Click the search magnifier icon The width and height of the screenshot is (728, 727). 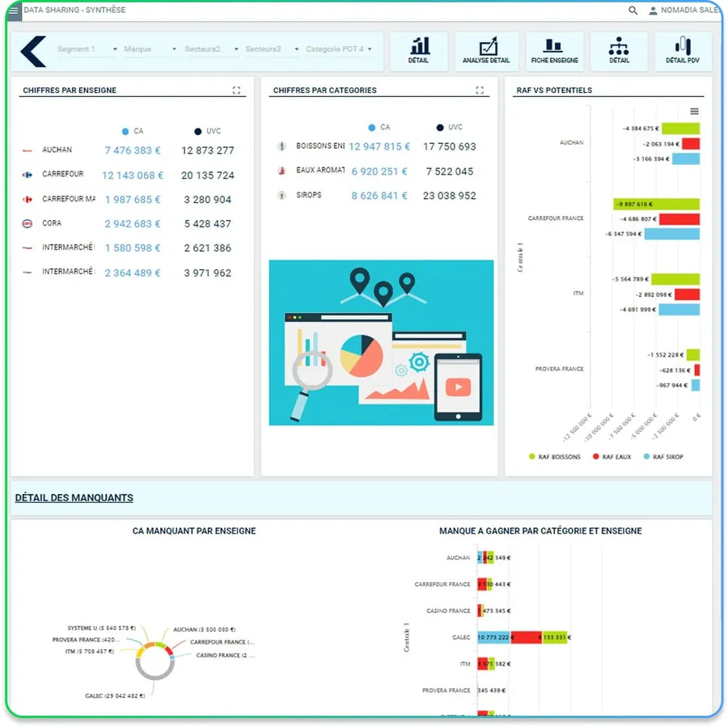(x=633, y=11)
